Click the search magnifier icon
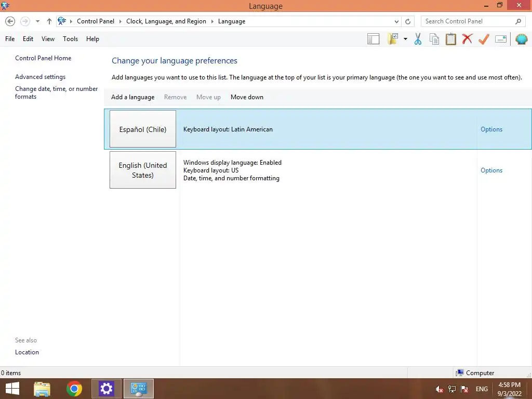This screenshot has width=532, height=399. click(518, 21)
